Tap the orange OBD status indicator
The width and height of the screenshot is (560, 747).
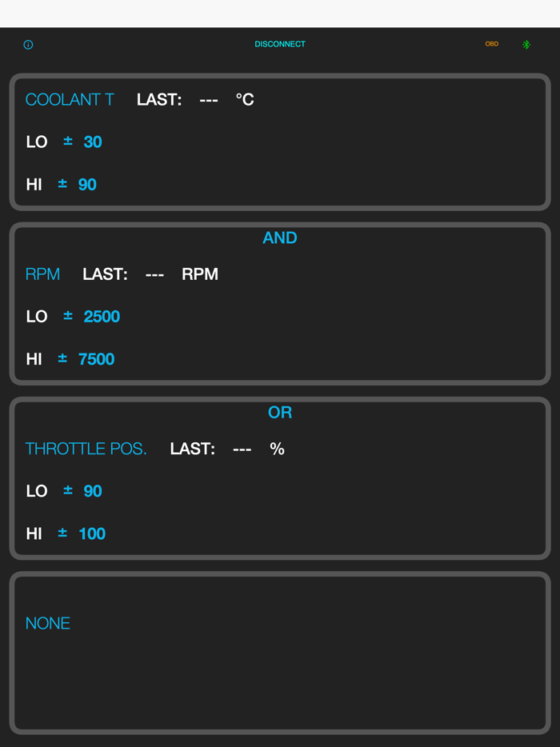point(491,44)
